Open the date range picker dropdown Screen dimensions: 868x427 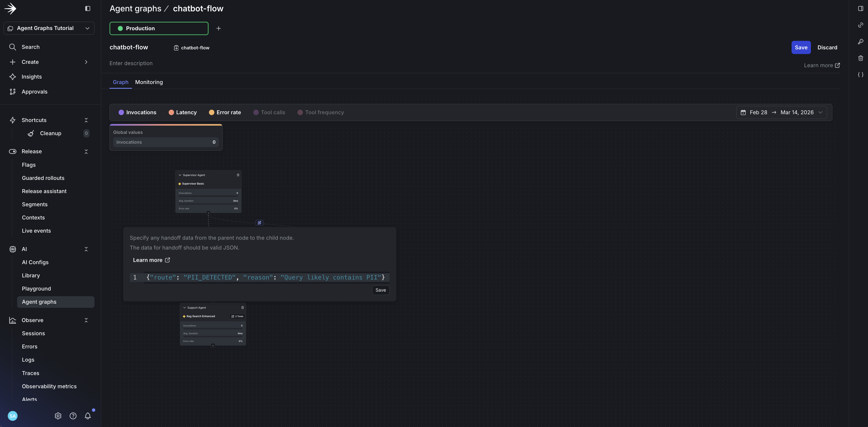coord(782,112)
